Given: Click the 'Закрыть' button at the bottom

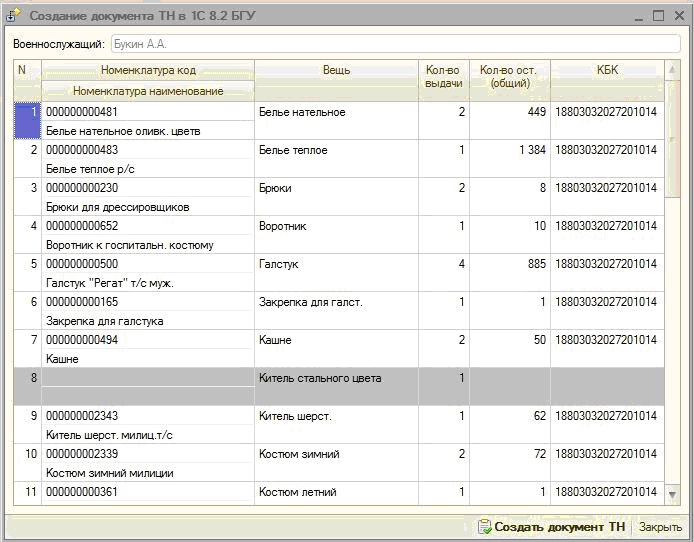Looking at the screenshot, I should 660,527.
